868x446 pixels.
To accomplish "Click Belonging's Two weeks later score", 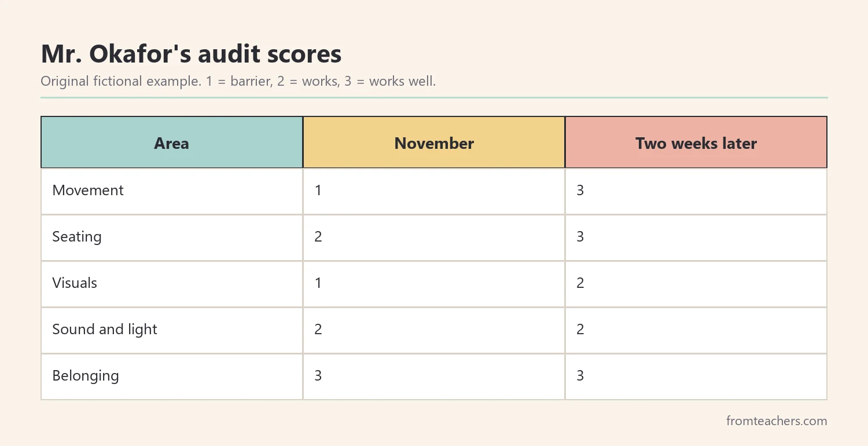I will [696, 376].
